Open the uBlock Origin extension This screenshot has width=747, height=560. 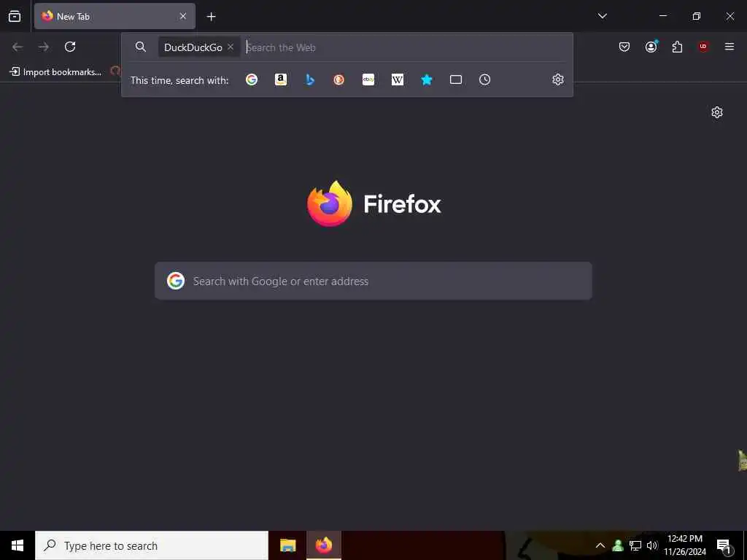(x=703, y=47)
